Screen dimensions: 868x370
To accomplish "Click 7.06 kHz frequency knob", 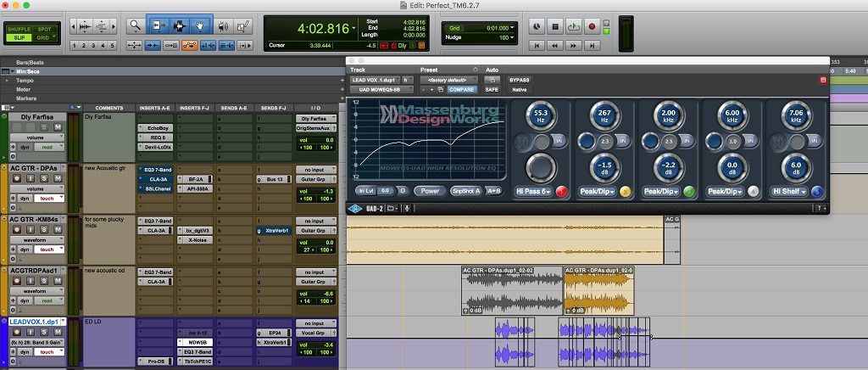I will (x=796, y=115).
